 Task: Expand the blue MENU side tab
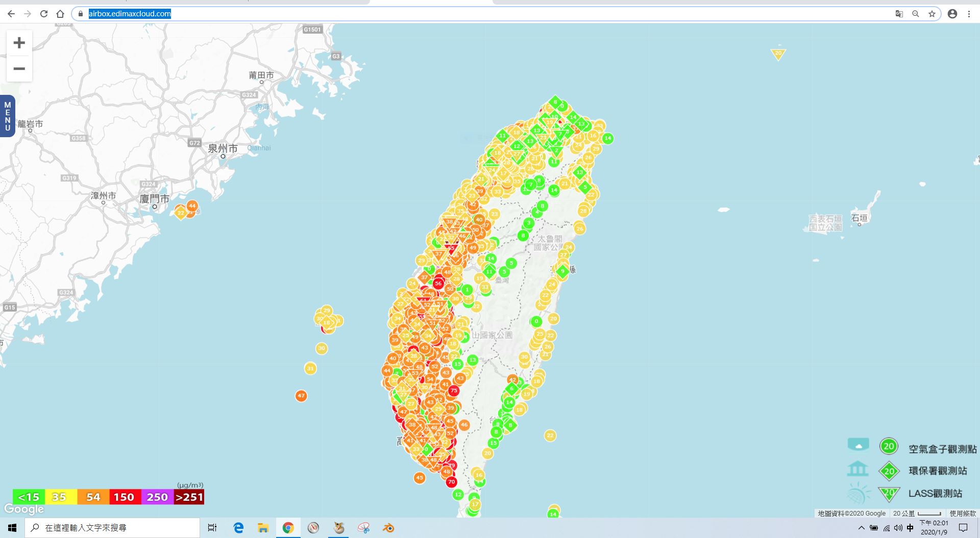pyautogui.click(x=7, y=116)
